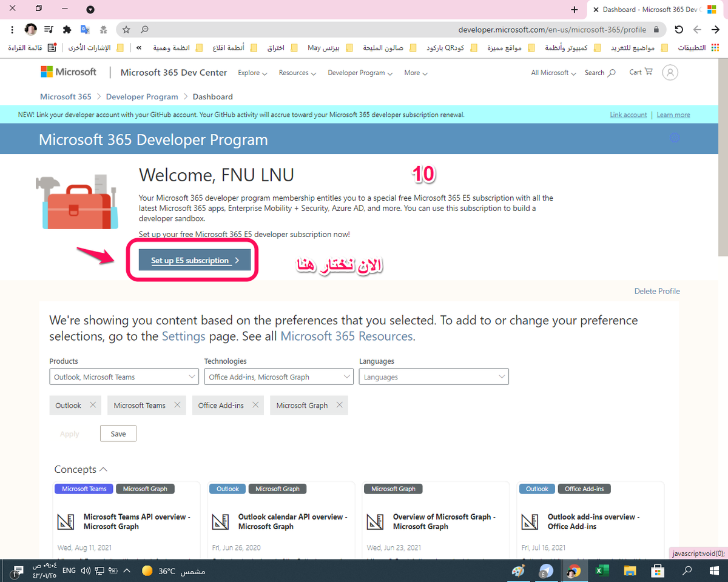Open Microsoft Store from the taskbar
Image resolution: width=728 pixels, height=582 pixels.
pos(658,570)
